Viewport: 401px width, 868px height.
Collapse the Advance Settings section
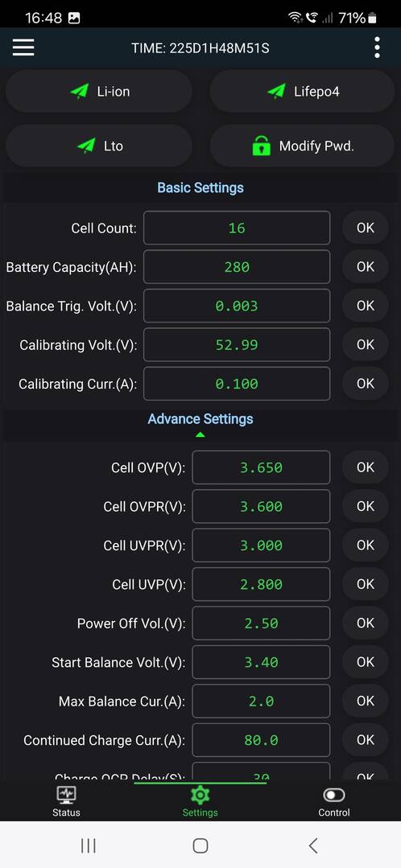200,424
